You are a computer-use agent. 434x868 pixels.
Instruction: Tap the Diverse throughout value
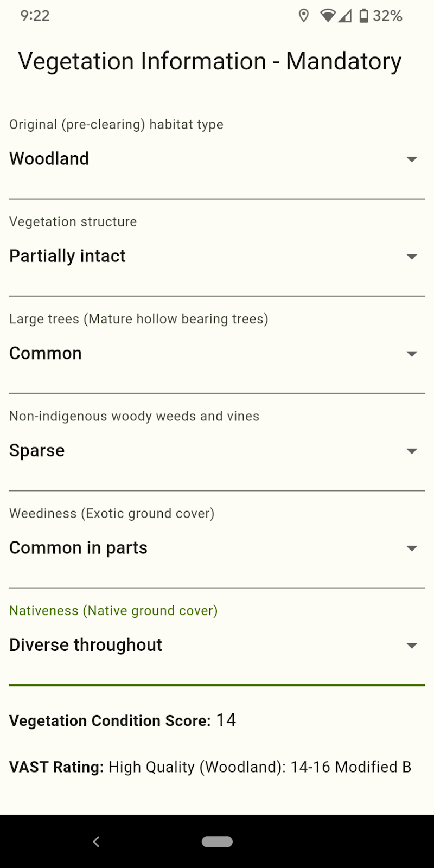(86, 645)
